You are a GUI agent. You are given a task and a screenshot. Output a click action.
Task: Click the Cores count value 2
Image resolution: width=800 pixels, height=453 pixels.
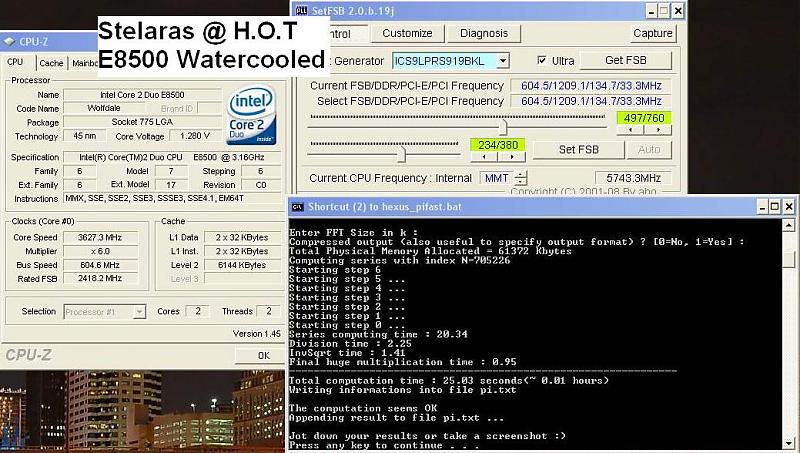click(197, 311)
